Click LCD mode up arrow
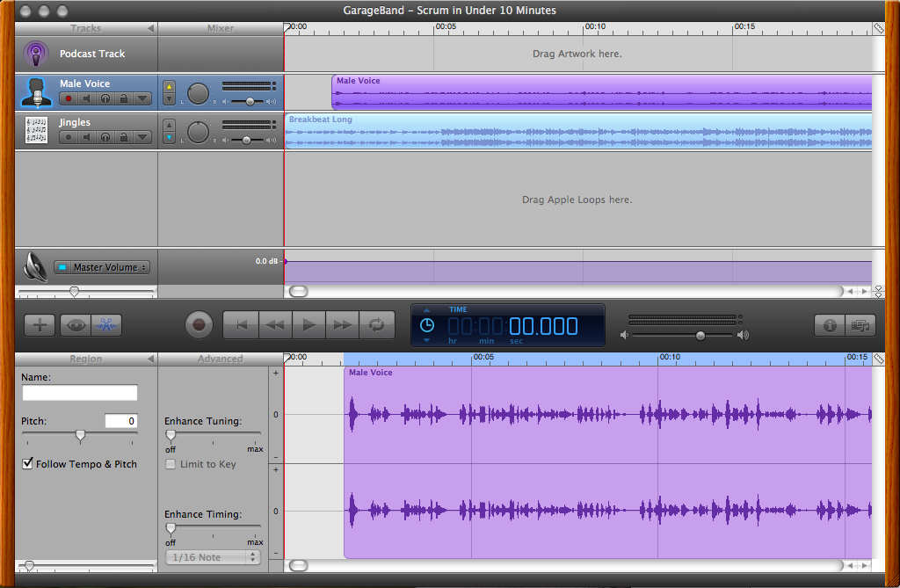 point(426,310)
